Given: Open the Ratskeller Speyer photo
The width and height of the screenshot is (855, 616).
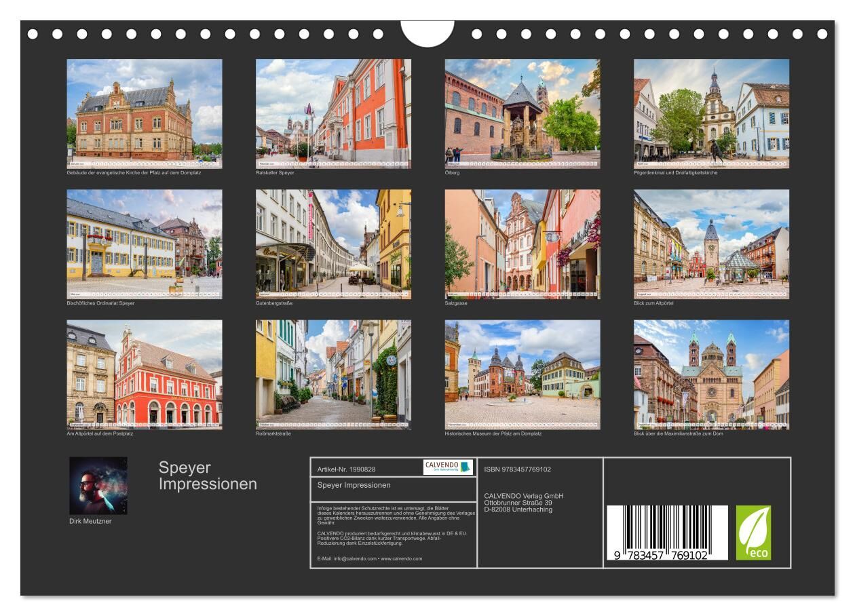Looking at the screenshot, I should coord(333,113).
